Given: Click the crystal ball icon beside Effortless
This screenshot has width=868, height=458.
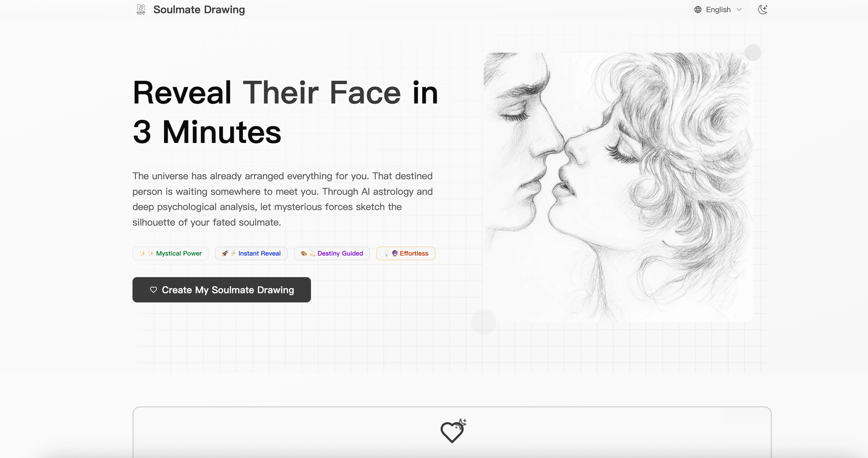Looking at the screenshot, I should point(395,253).
